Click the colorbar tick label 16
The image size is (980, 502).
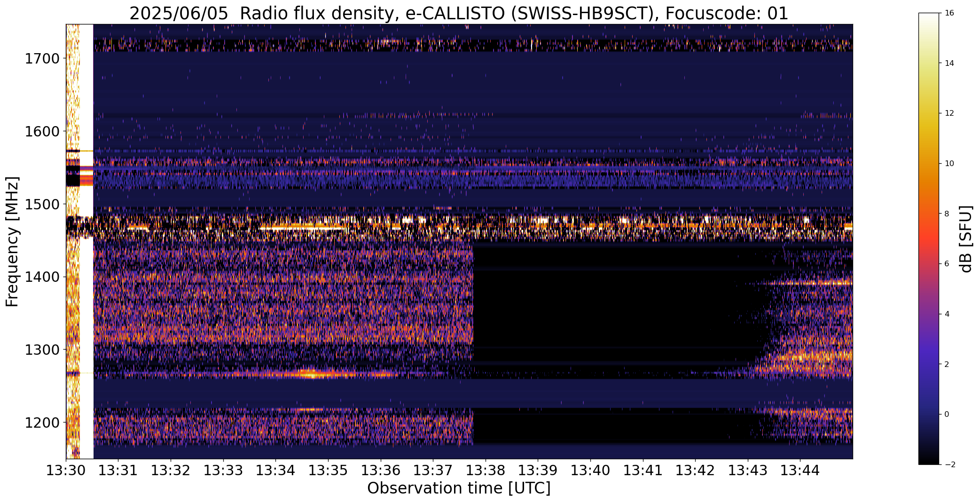[x=949, y=13]
